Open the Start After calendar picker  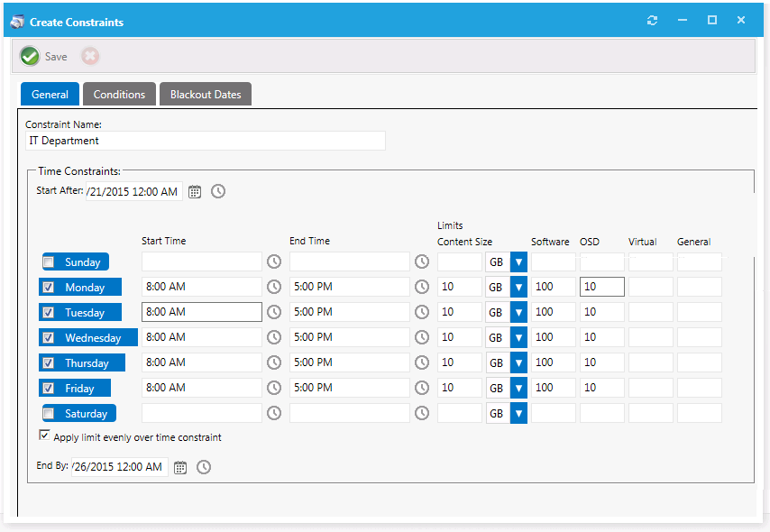195,191
